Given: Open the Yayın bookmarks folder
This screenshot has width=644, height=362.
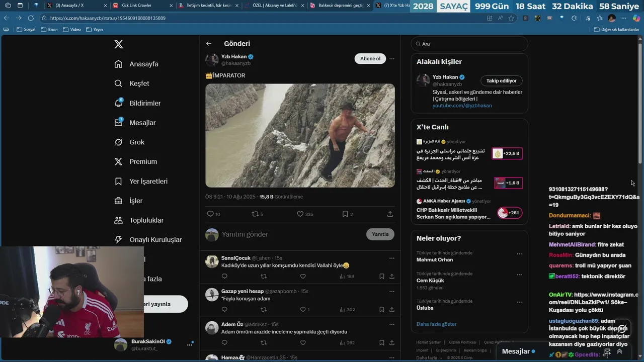Looking at the screenshot, I should point(95,29).
